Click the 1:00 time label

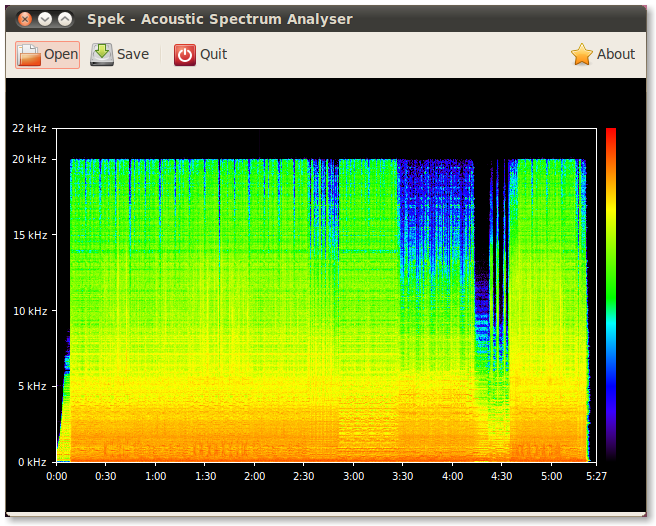click(x=156, y=477)
